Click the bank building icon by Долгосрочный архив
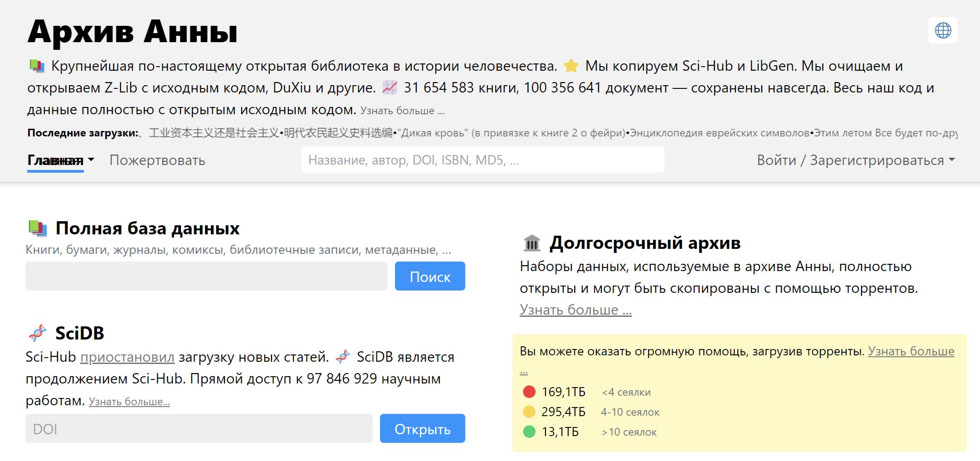Screen dimensions: 980x461 click(532, 243)
